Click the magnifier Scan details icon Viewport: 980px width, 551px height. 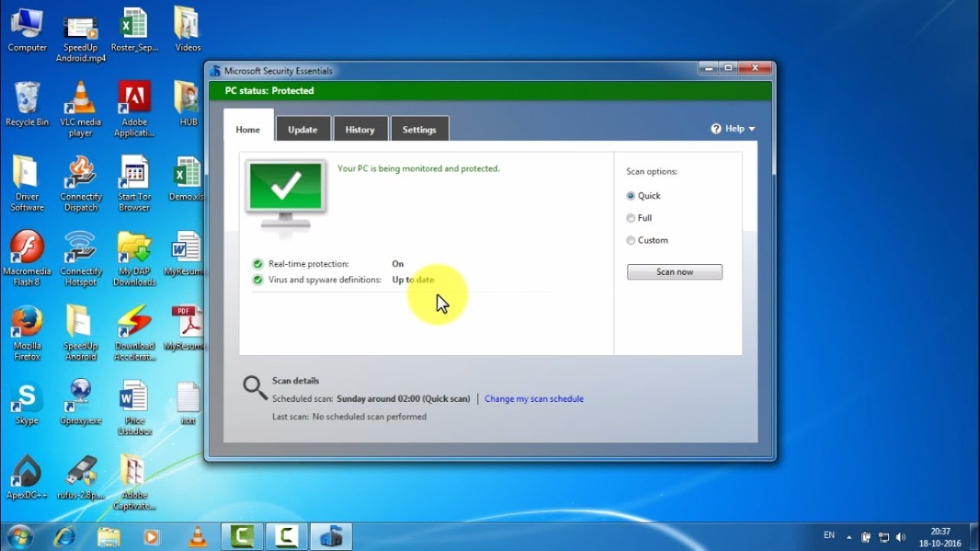(x=255, y=387)
